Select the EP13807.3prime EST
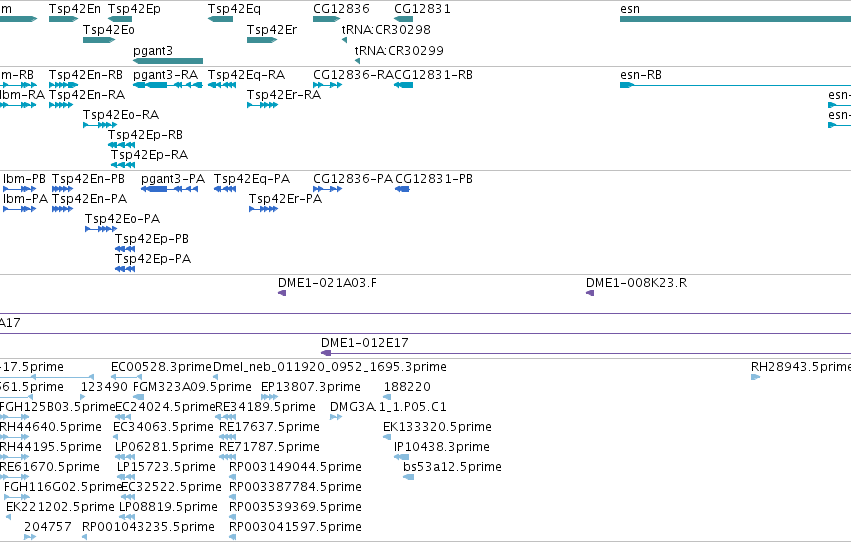Screen dimensions: 851x542 (x=269, y=397)
